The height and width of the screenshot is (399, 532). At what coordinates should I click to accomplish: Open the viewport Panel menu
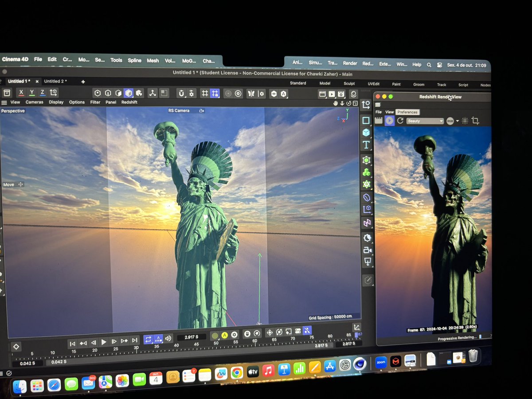(x=111, y=102)
